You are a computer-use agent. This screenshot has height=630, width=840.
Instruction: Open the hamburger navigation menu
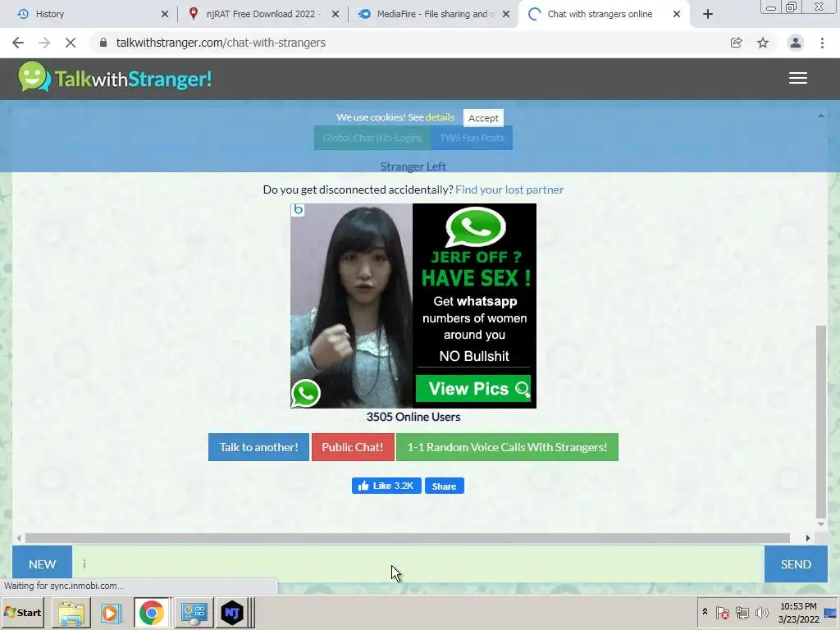tap(797, 78)
